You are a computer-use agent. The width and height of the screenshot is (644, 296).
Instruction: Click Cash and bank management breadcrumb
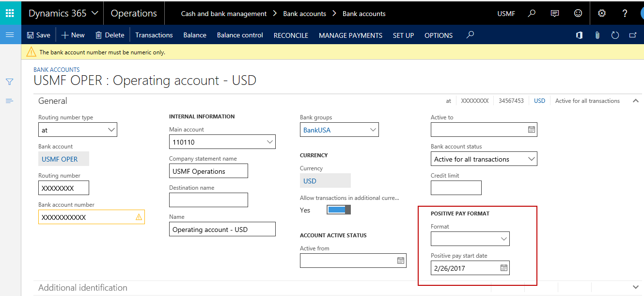[224, 14]
